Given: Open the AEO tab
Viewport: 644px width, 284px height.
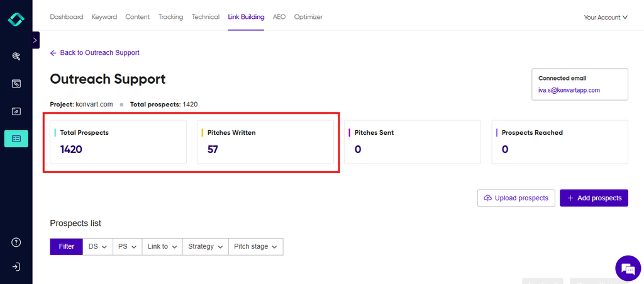Looking at the screenshot, I should click(279, 17).
